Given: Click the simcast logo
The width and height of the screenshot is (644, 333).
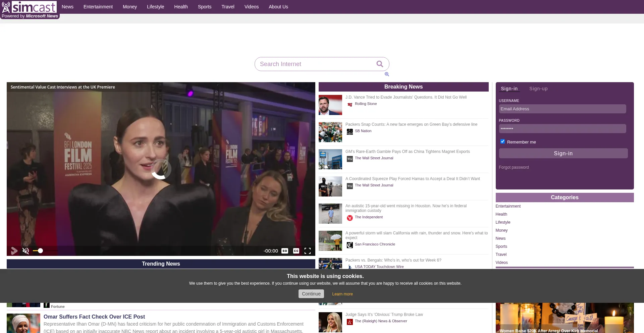Looking at the screenshot, I should click(30, 7).
